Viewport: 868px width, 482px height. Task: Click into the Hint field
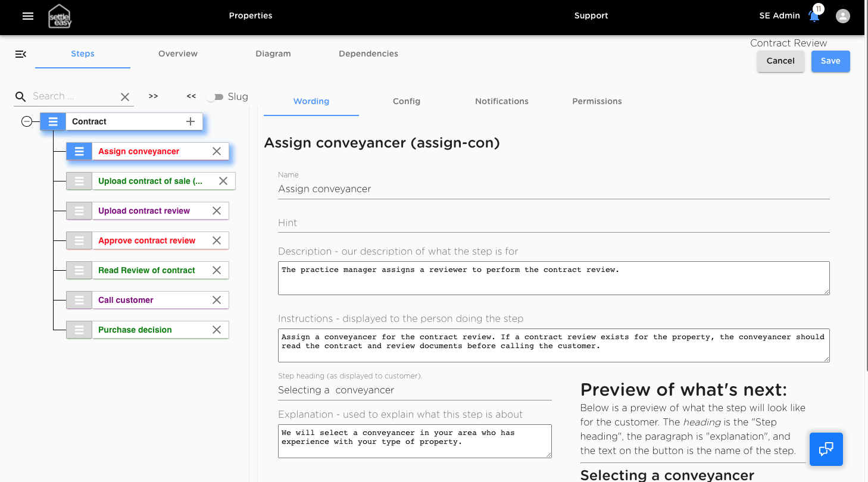point(554,223)
